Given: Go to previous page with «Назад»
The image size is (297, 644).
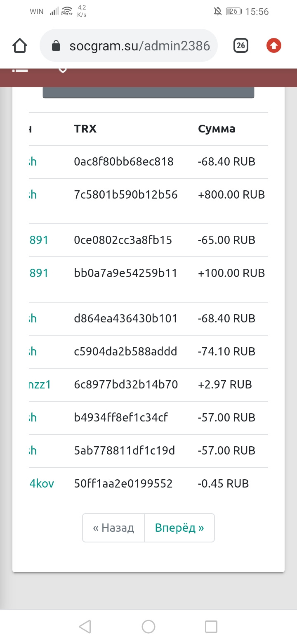Looking at the screenshot, I should pos(113,528).
